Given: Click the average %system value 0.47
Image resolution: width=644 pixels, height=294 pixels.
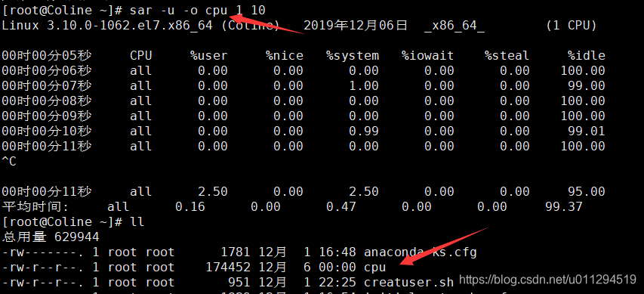Looking at the screenshot, I should click(341, 206).
